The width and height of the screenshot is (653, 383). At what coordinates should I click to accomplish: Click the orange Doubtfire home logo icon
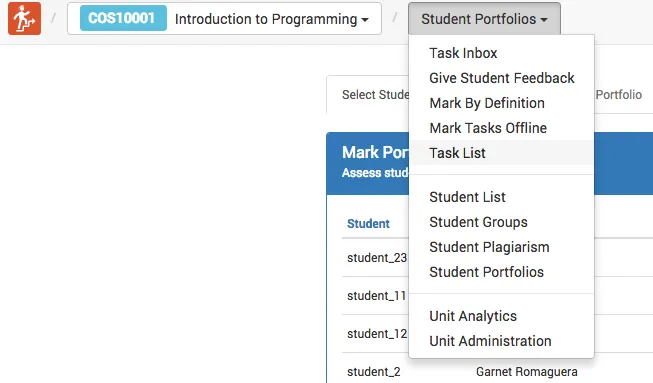click(24, 18)
